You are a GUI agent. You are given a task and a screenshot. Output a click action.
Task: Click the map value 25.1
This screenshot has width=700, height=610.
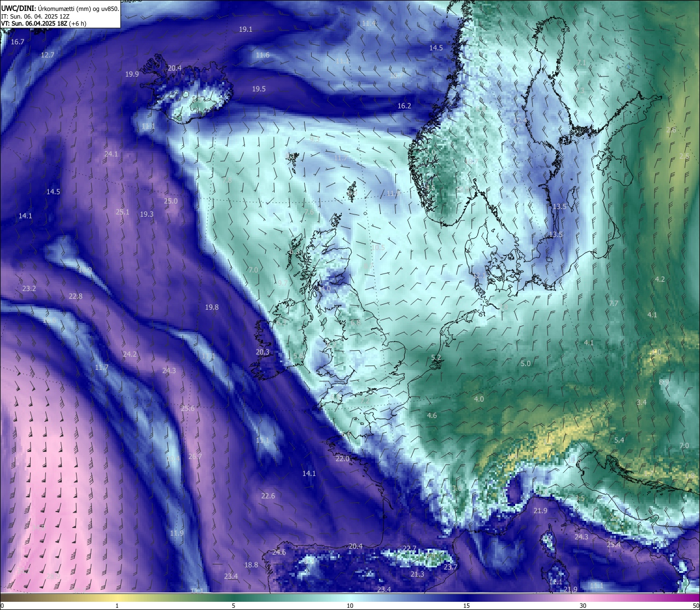click(x=122, y=212)
